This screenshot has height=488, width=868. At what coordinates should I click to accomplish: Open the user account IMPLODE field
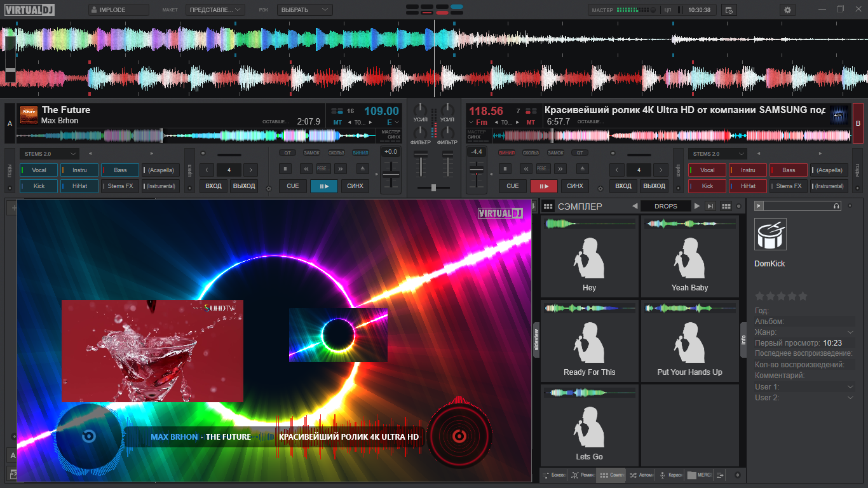click(x=119, y=10)
